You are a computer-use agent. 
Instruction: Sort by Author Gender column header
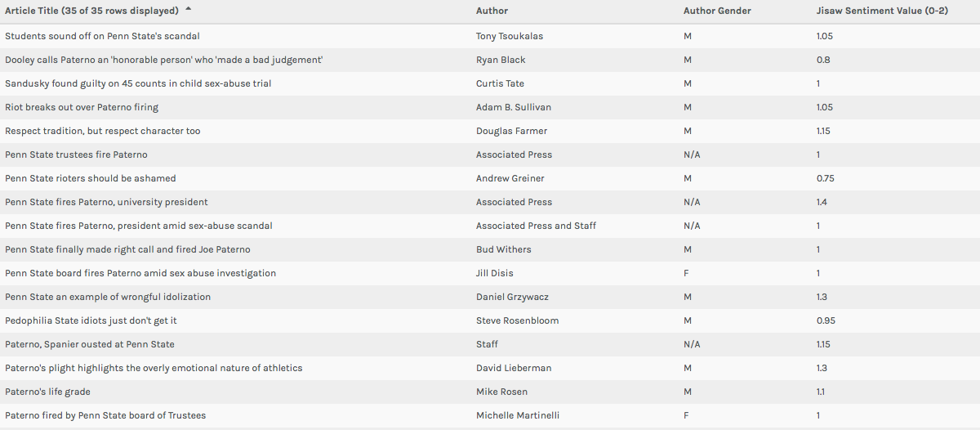point(717,11)
